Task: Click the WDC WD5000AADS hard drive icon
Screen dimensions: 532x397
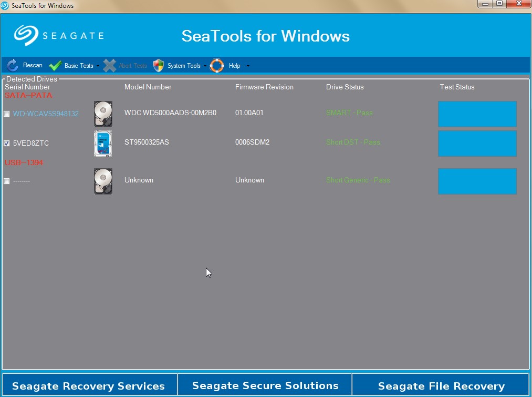Action: pos(103,114)
